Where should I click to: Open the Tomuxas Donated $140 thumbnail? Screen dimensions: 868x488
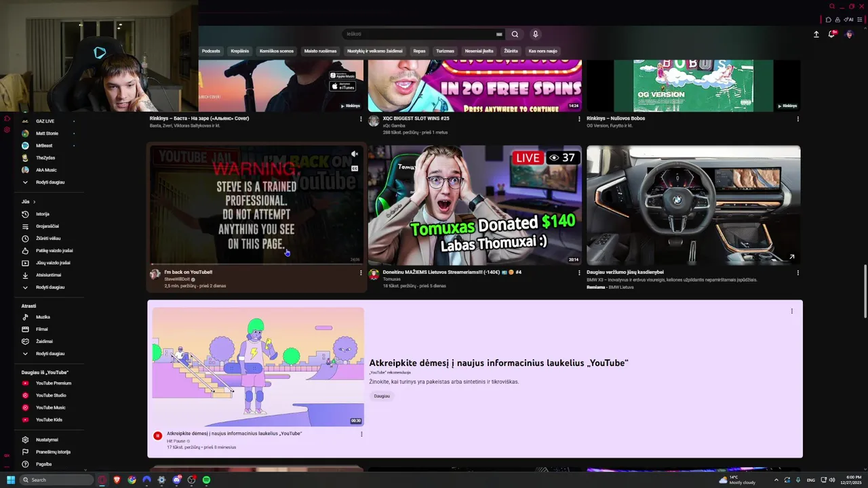(x=475, y=205)
